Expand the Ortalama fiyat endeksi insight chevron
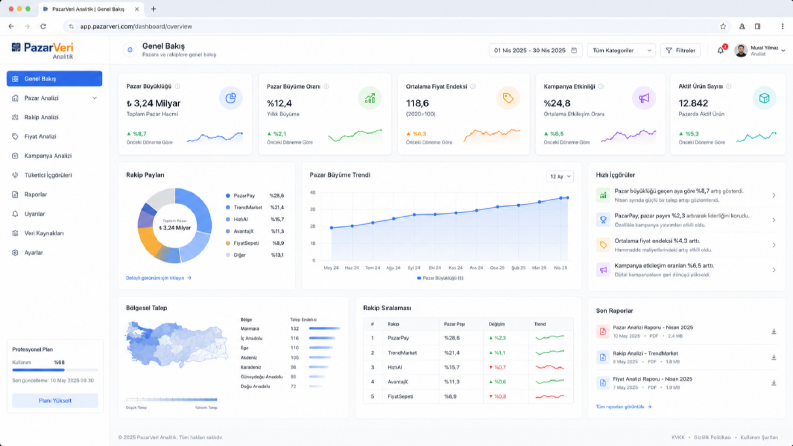This screenshot has height=446, width=793. click(x=774, y=245)
